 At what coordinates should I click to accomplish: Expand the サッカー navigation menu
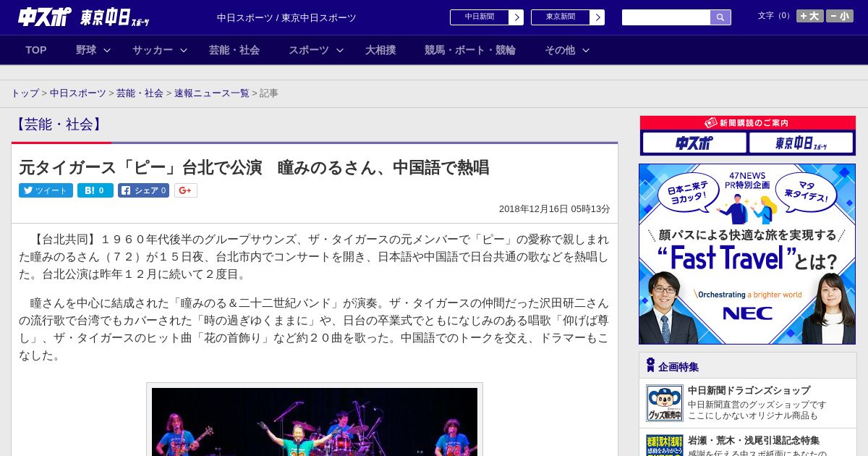point(159,50)
